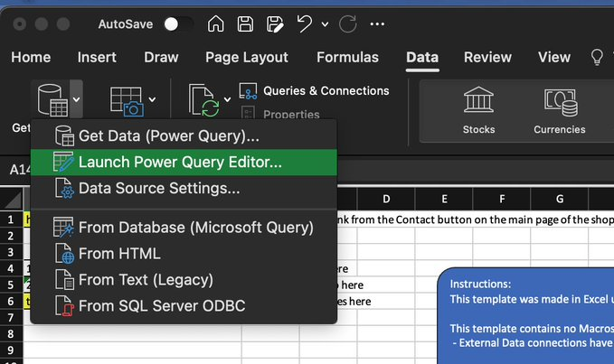614x364 pixels.
Task: Select column G header
Action: [560, 199]
